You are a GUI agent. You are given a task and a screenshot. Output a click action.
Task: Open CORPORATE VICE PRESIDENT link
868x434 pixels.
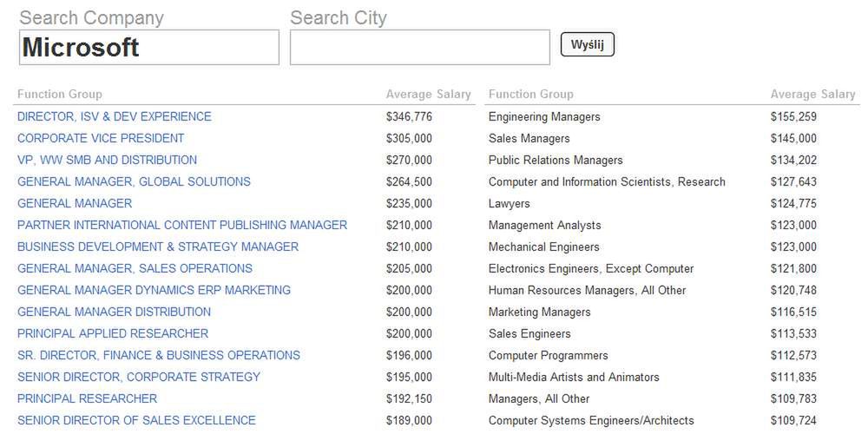101,138
